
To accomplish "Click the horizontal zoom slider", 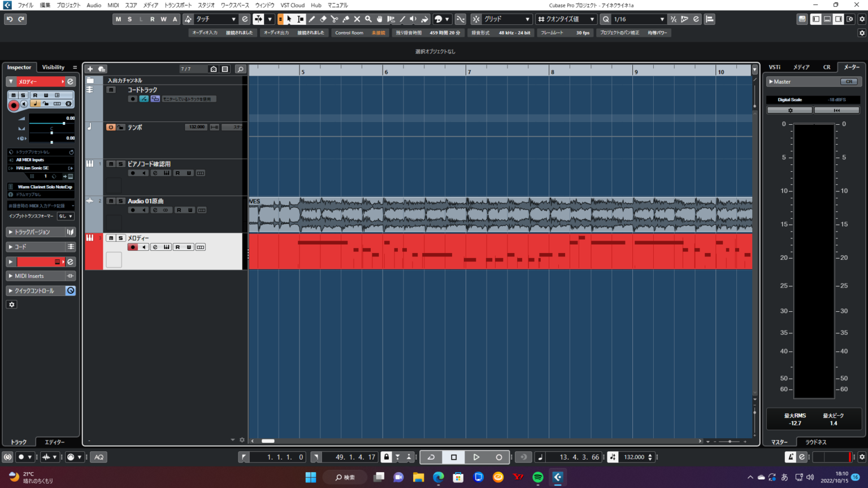I will click(x=730, y=441).
